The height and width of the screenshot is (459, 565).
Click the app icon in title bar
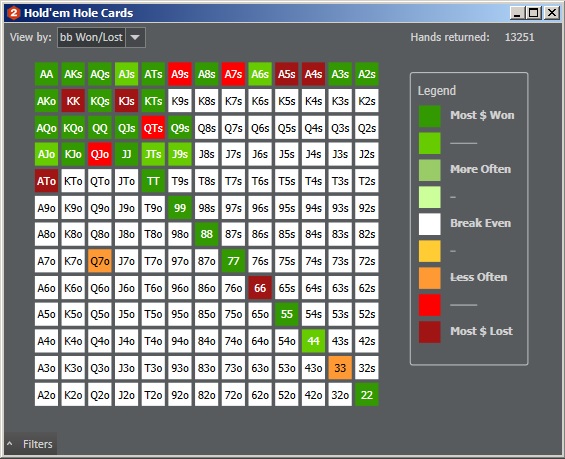pyautogui.click(x=14, y=13)
